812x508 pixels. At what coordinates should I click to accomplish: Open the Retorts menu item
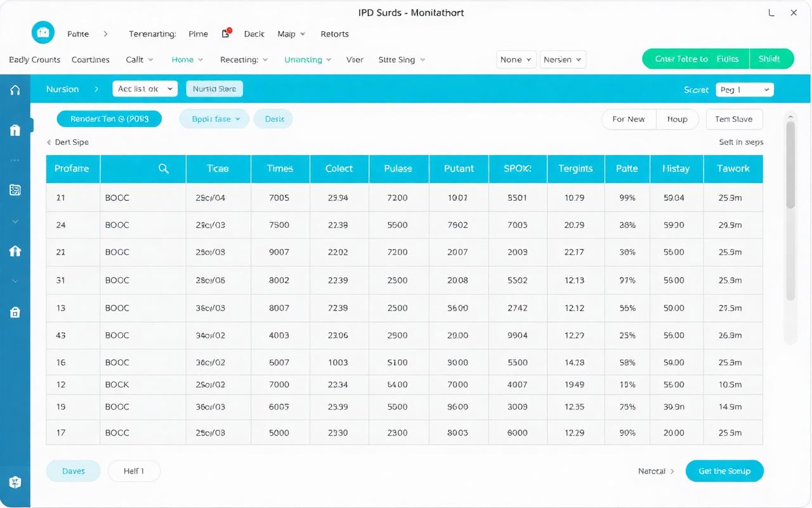[334, 34]
